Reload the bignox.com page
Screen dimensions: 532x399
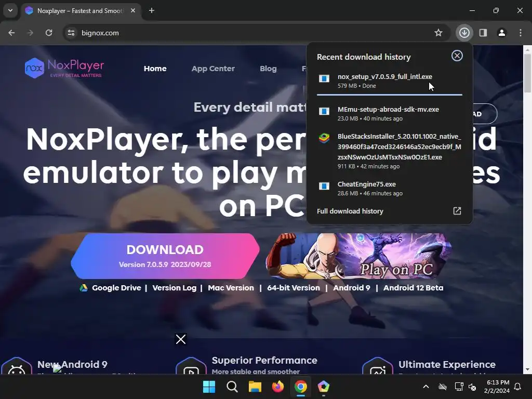coord(49,33)
